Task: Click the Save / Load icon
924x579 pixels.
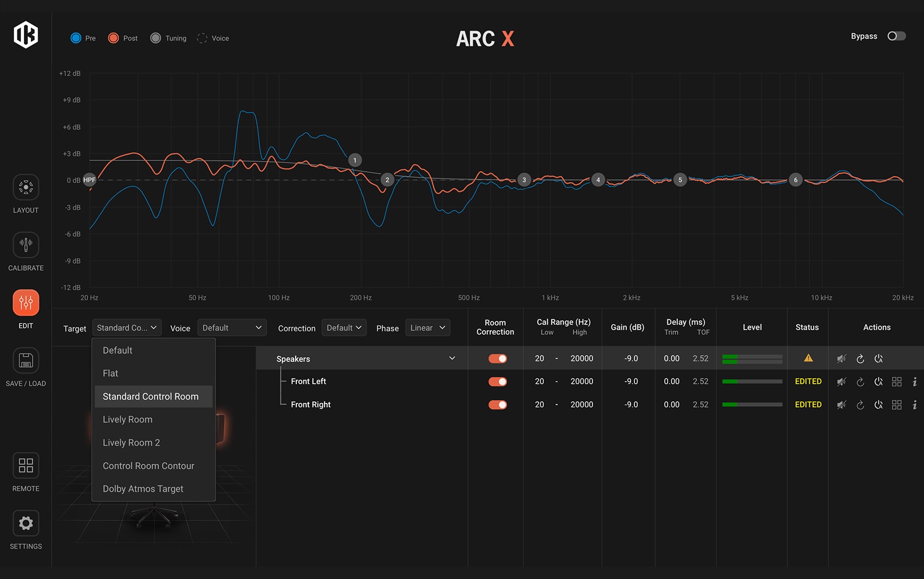Action: click(x=26, y=360)
